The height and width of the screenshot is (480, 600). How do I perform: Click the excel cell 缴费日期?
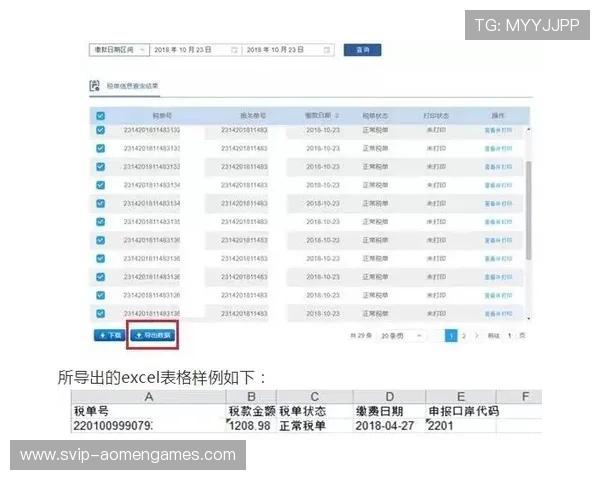(x=390, y=411)
